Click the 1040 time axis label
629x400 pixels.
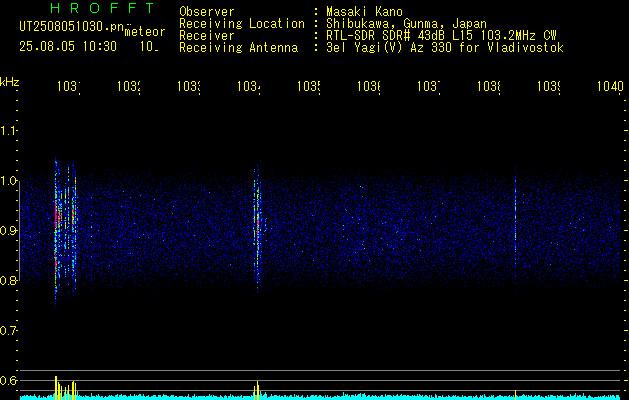[610, 86]
